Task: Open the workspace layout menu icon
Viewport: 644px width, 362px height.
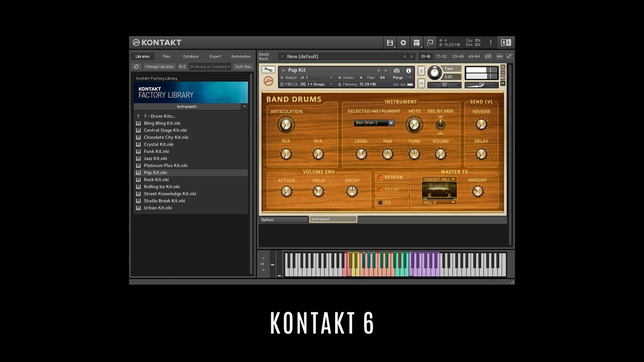Action: 417,43
